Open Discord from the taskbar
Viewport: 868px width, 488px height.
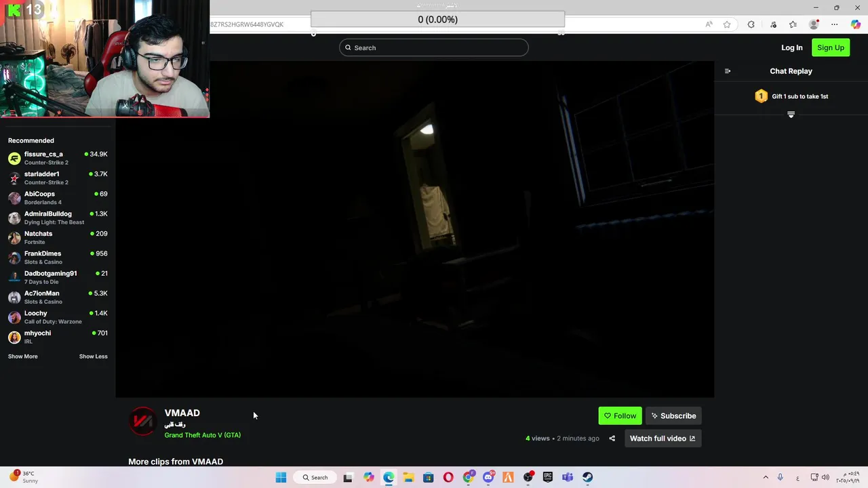pyautogui.click(x=488, y=477)
